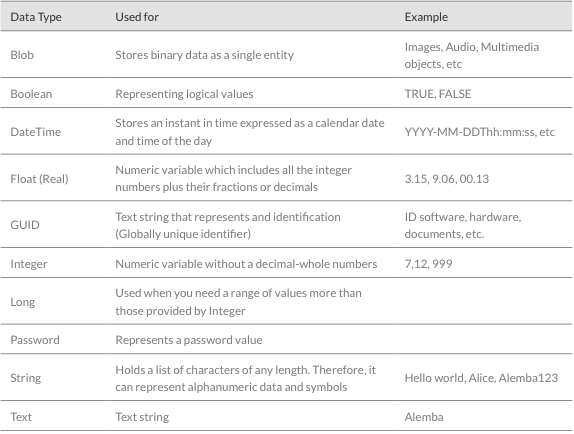Select the Float (Real) row label
The image size is (574, 434).
(x=39, y=179)
